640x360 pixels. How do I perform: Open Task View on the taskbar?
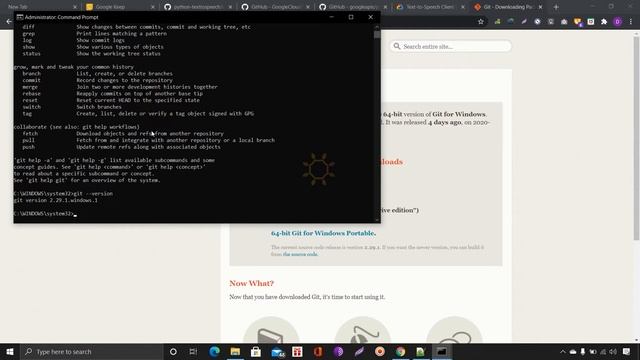[x=193, y=351]
